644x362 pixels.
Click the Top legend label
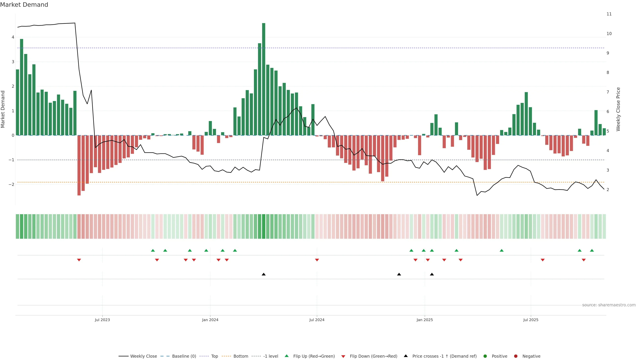click(214, 356)
